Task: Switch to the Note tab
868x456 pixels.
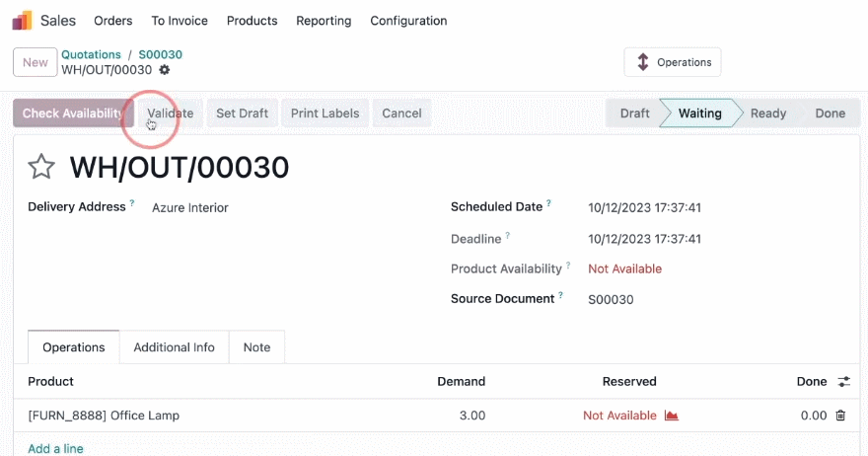Action: (256, 347)
